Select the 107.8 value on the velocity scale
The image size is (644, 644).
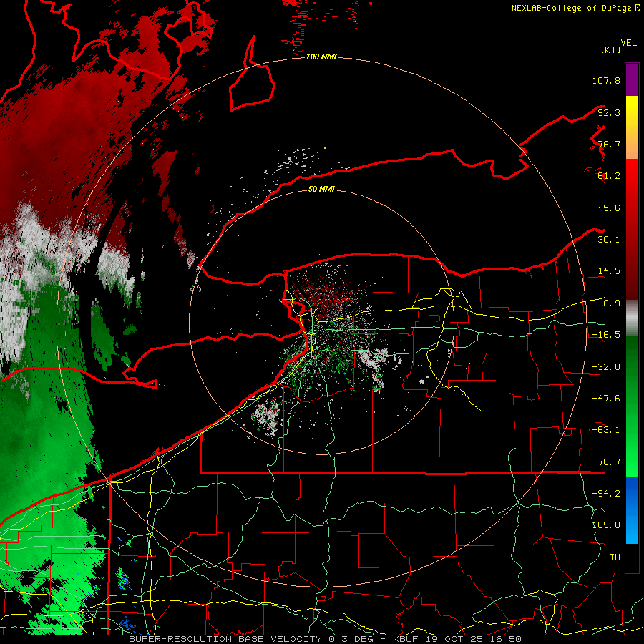click(x=606, y=80)
